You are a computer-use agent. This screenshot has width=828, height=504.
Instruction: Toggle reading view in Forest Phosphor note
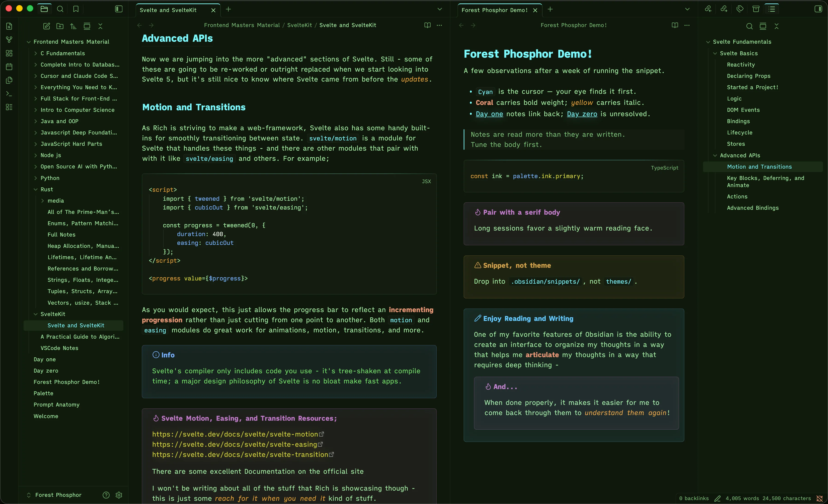(x=675, y=25)
